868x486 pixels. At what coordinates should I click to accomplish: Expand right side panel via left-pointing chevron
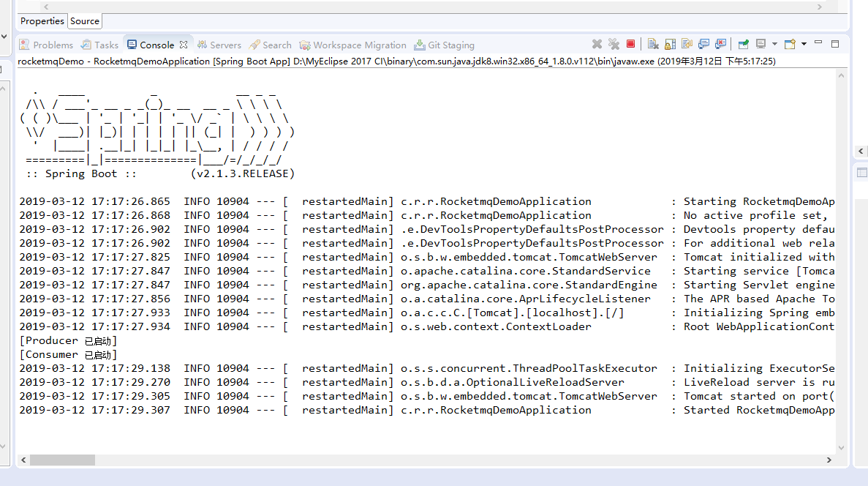(861, 152)
